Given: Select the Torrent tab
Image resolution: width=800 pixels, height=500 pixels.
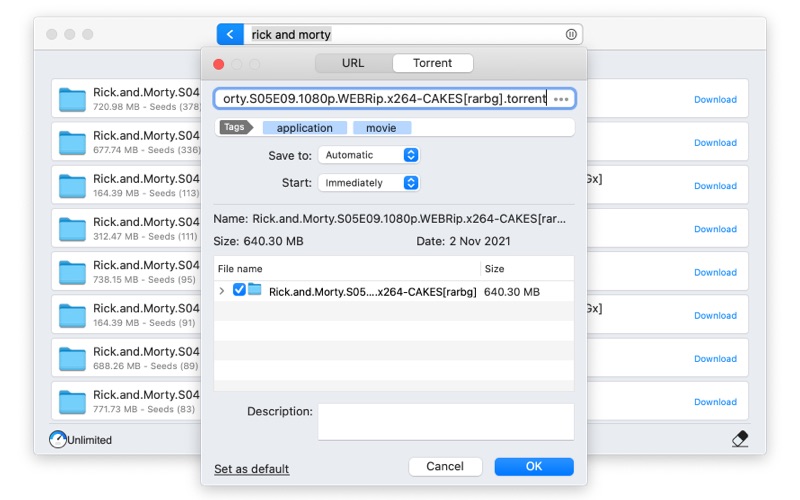Looking at the screenshot, I should [x=433, y=63].
